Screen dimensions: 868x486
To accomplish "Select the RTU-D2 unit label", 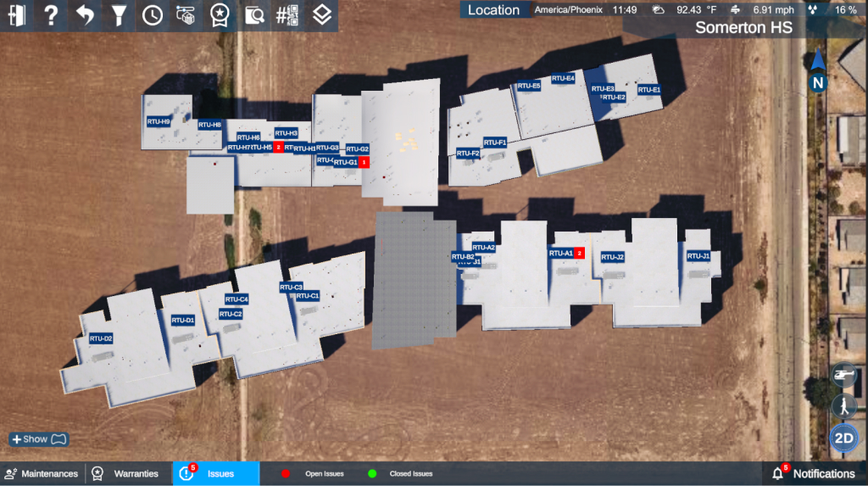I will tap(101, 338).
